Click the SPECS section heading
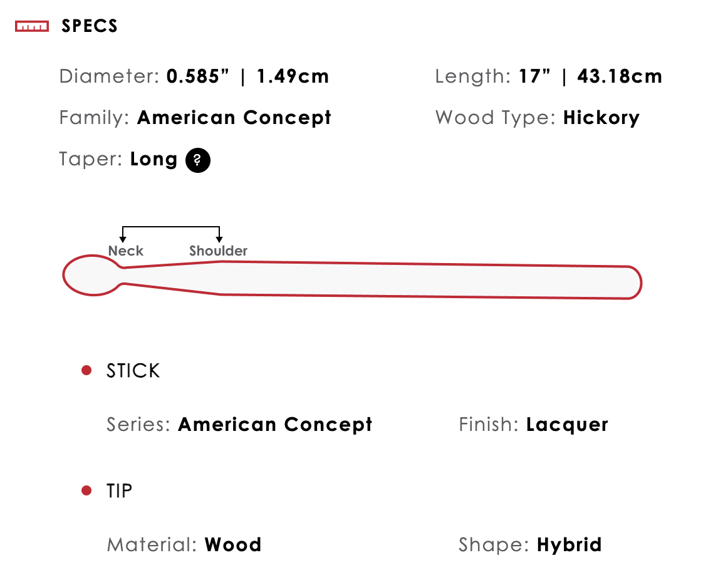The image size is (728, 575). click(x=90, y=26)
